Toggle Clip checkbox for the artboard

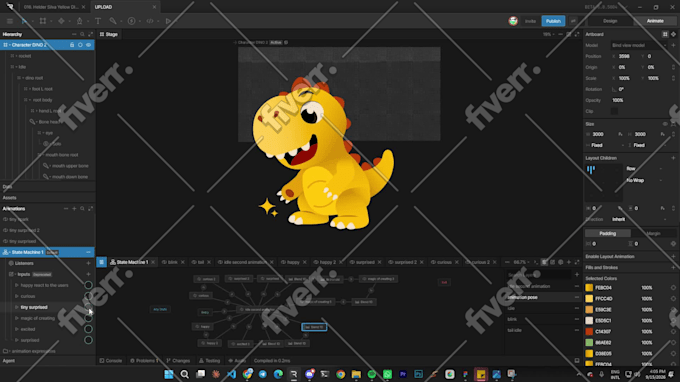point(614,111)
